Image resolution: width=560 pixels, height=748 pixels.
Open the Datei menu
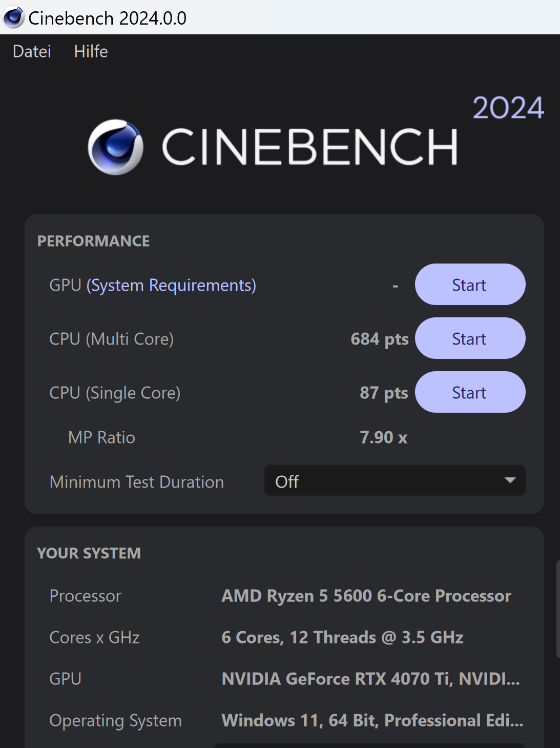(31, 51)
